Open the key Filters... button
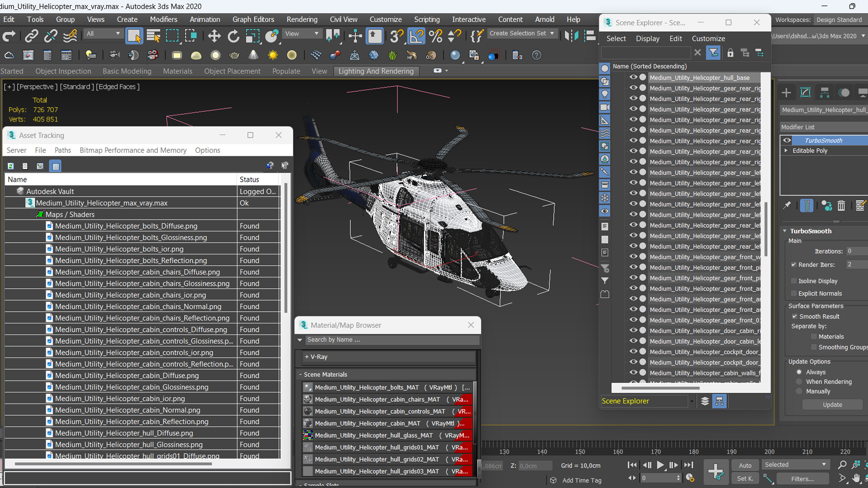 [802, 479]
